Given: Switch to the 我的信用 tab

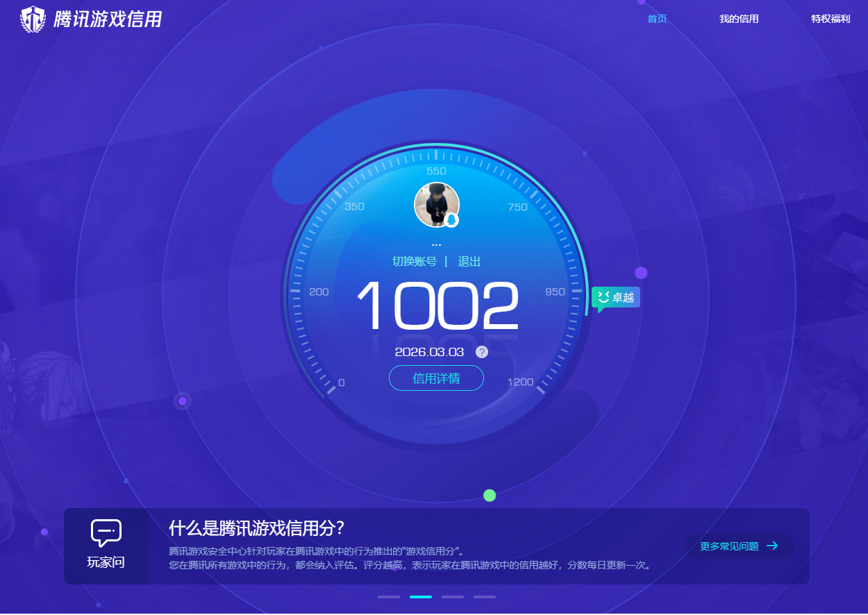Looking at the screenshot, I should click(739, 19).
